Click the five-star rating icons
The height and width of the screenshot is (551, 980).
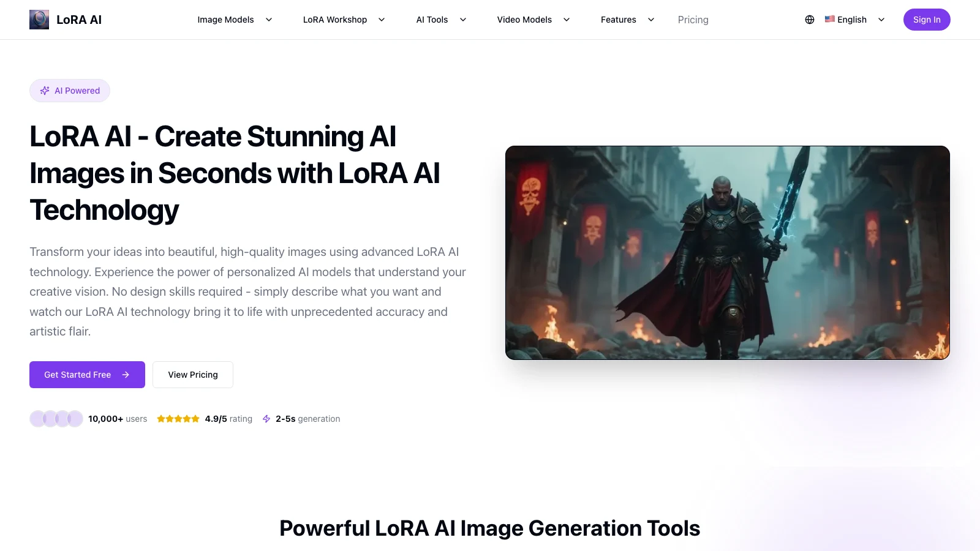point(178,419)
